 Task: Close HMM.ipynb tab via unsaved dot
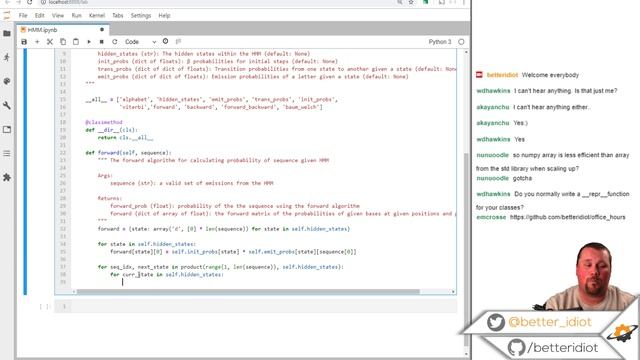(102, 30)
